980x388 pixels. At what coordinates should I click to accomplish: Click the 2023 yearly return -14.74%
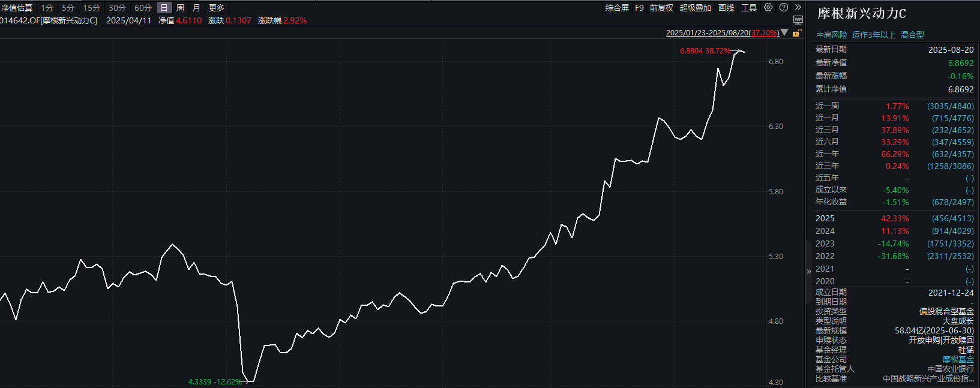pyautogui.click(x=893, y=243)
